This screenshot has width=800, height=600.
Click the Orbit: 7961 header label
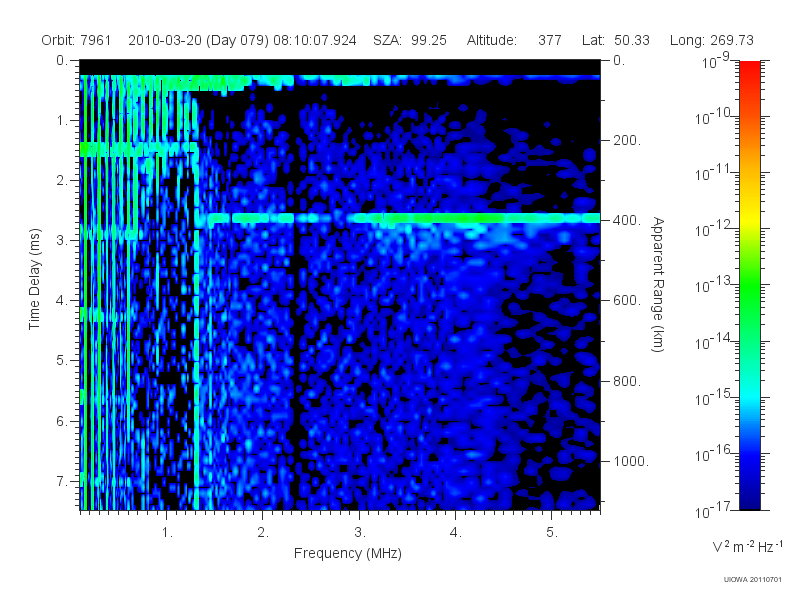coord(76,40)
